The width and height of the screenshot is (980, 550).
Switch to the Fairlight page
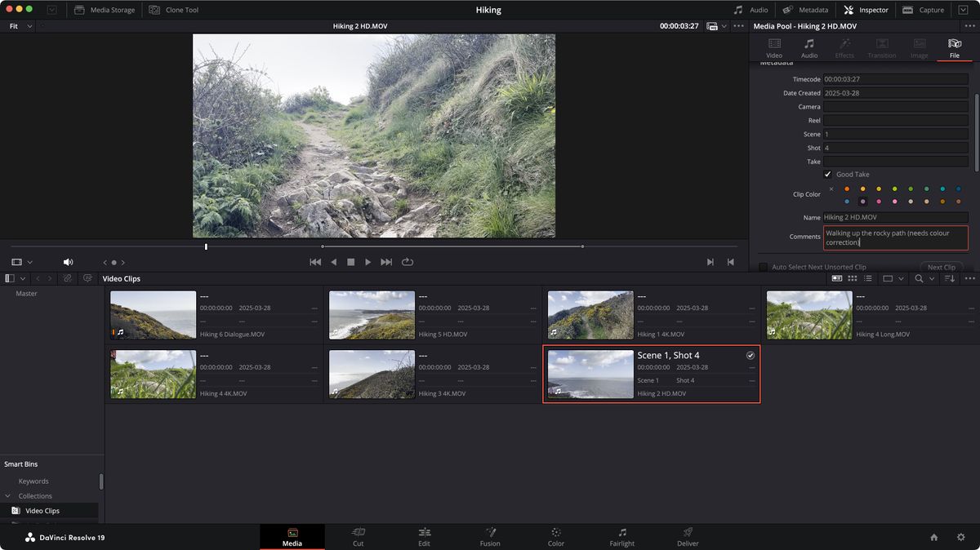pyautogui.click(x=621, y=536)
